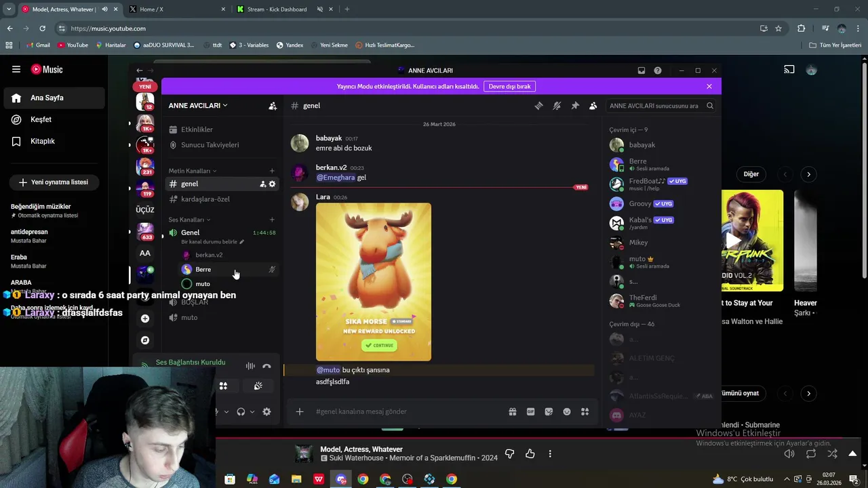The image size is (868, 488).
Task: Open threads icon in genel channel header
Action: (x=539, y=106)
